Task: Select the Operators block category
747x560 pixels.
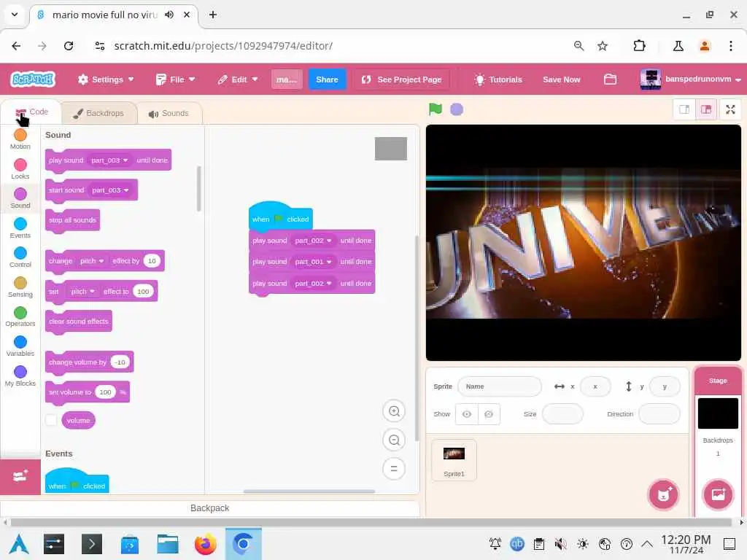Action: (x=20, y=316)
